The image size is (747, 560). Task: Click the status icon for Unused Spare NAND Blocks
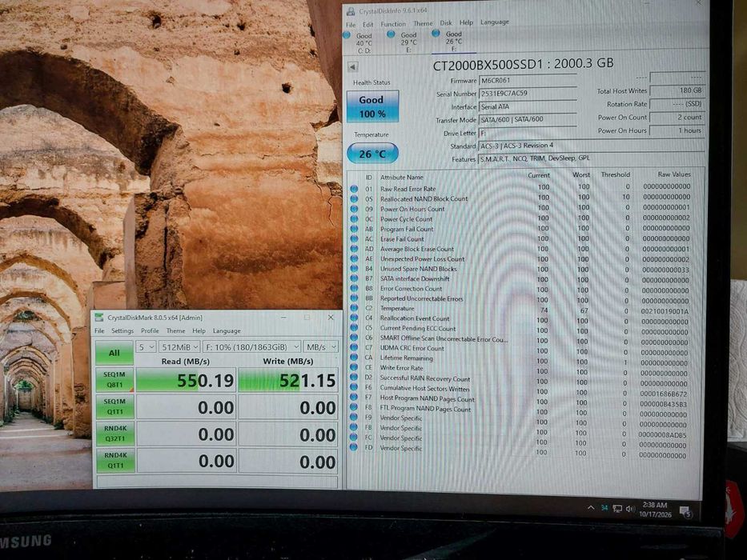coord(354,269)
